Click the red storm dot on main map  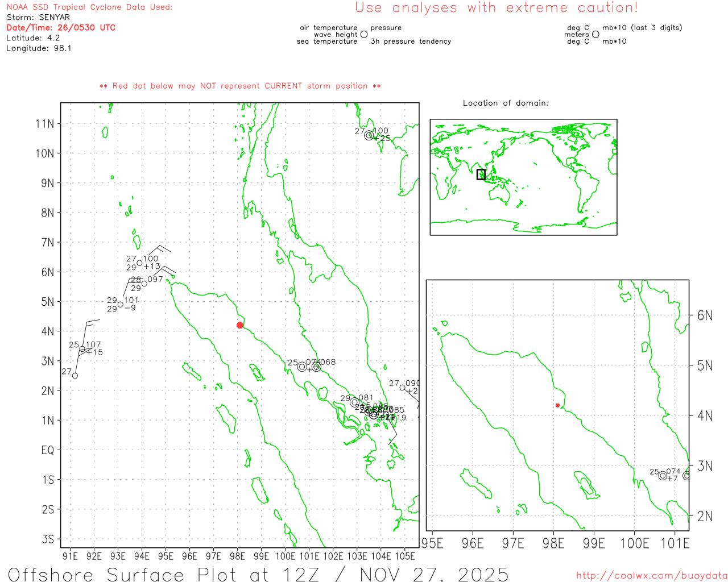239,325
